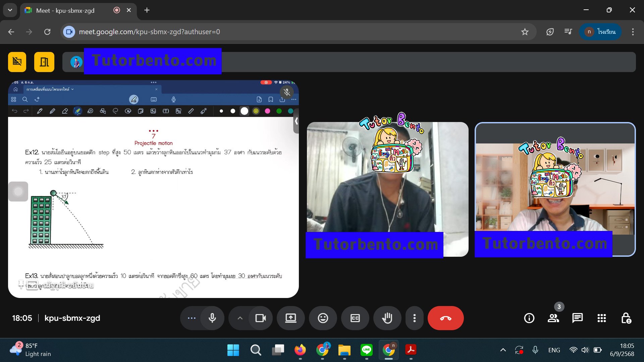Image resolution: width=644 pixels, height=362 pixels.
Task: Send a reaction with emoji button
Action: point(323,318)
